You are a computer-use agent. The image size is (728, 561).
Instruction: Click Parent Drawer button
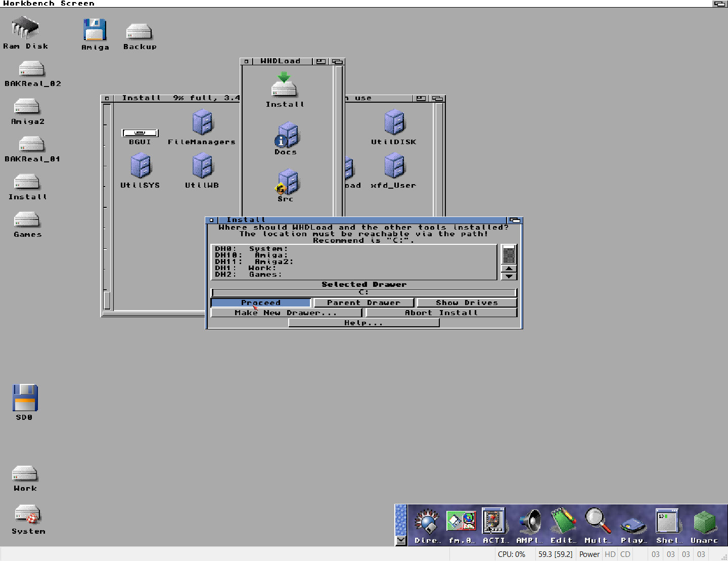pyautogui.click(x=363, y=303)
